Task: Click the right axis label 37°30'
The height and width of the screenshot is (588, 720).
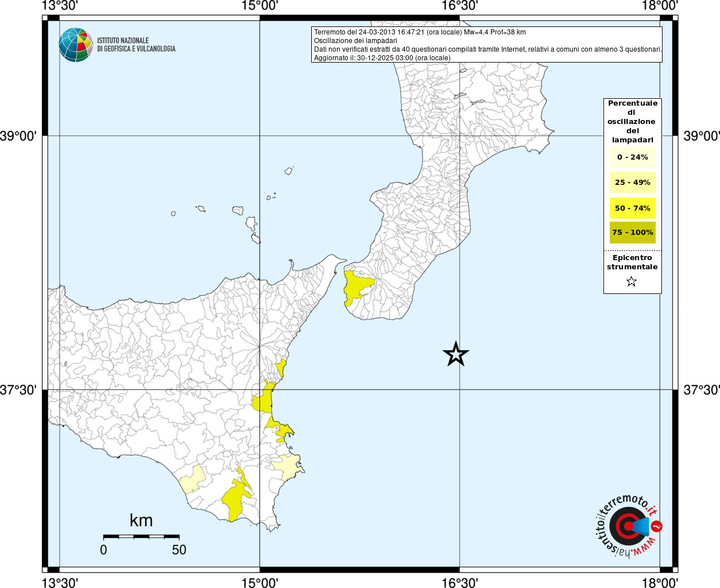Action: click(701, 390)
